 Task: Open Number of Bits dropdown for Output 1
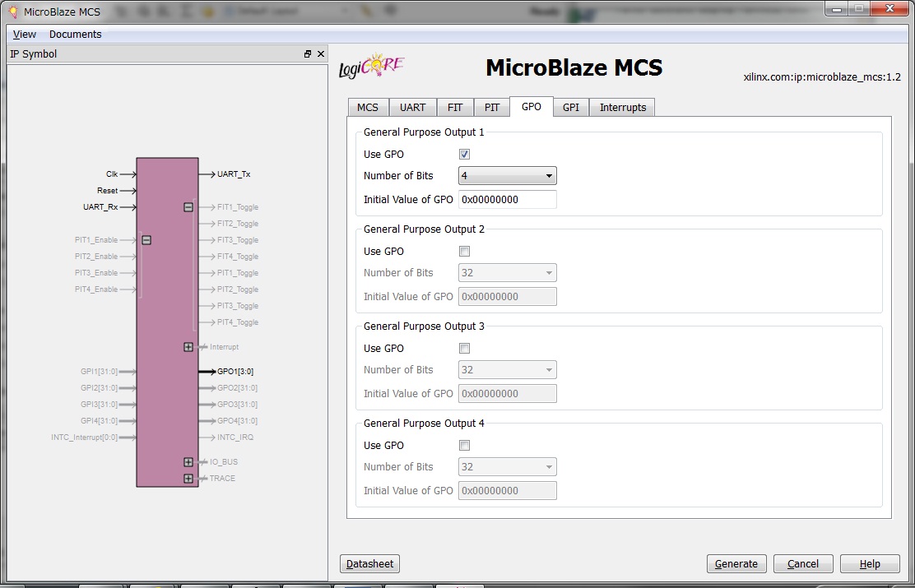(507, 176)
